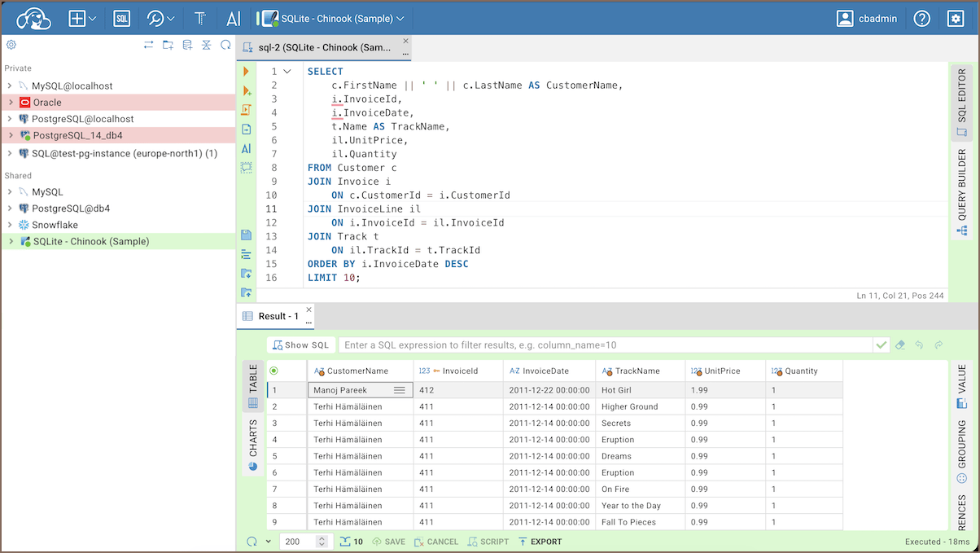Open the Tools wrench dropdown
Image resolution: width=980 pixels, height=553 pixels.
click(x=161, y=18)
